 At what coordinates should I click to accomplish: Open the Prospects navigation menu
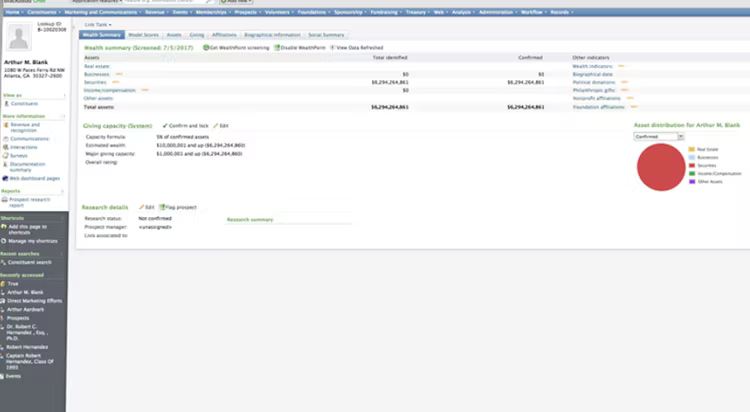coord(247,12)
